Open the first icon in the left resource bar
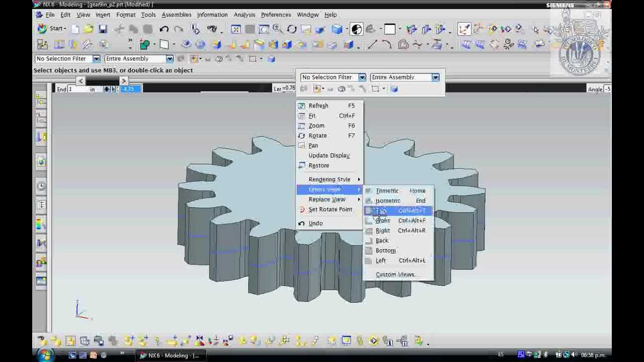Image resolution: width=644 pixels, height=362 pixels. (x=41, y=100)
